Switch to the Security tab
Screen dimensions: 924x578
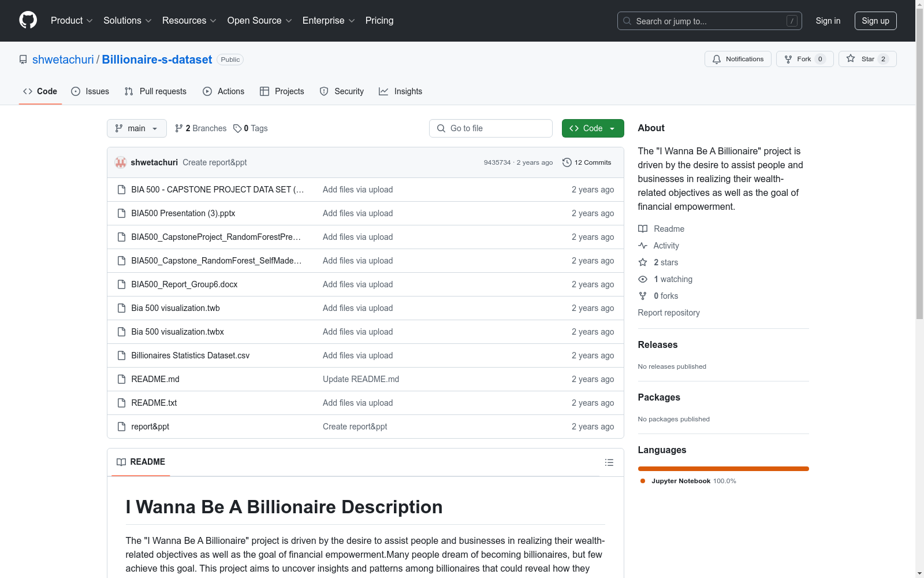341,91
